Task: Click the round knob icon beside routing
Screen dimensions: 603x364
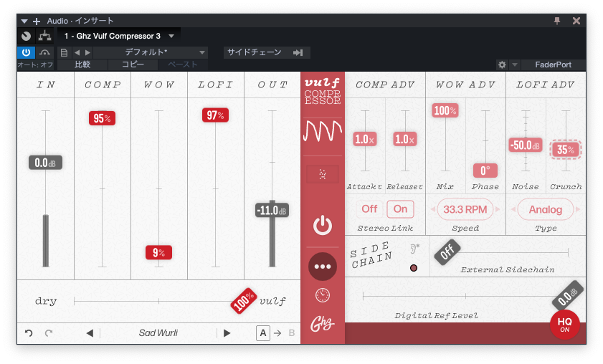Action: [x=26, y=36]
